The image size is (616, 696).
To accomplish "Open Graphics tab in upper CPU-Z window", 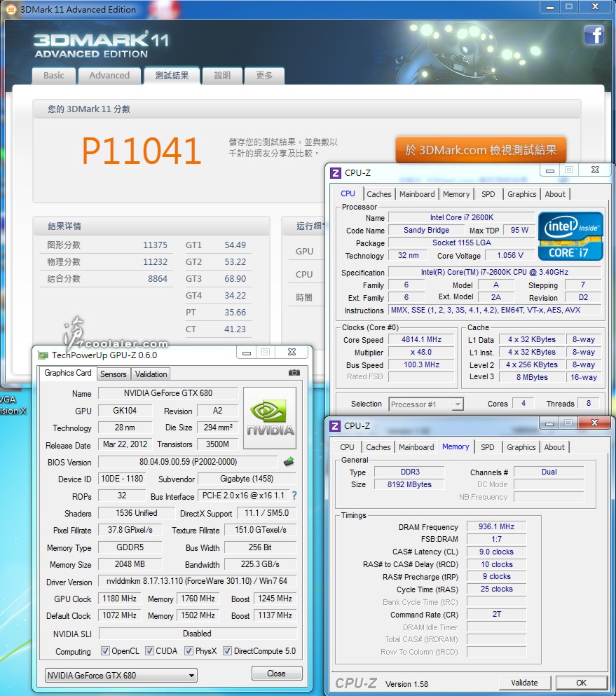I will [521, 194].
